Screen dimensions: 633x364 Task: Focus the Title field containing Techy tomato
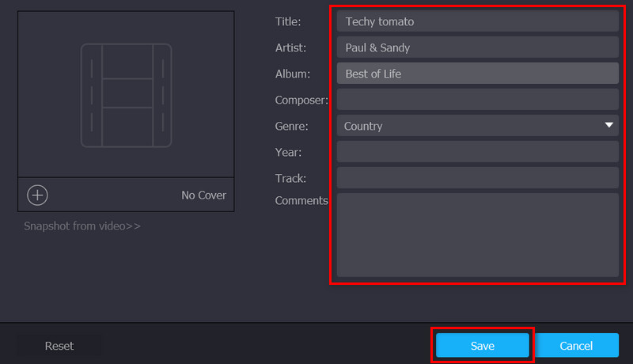tap(477, 21)
